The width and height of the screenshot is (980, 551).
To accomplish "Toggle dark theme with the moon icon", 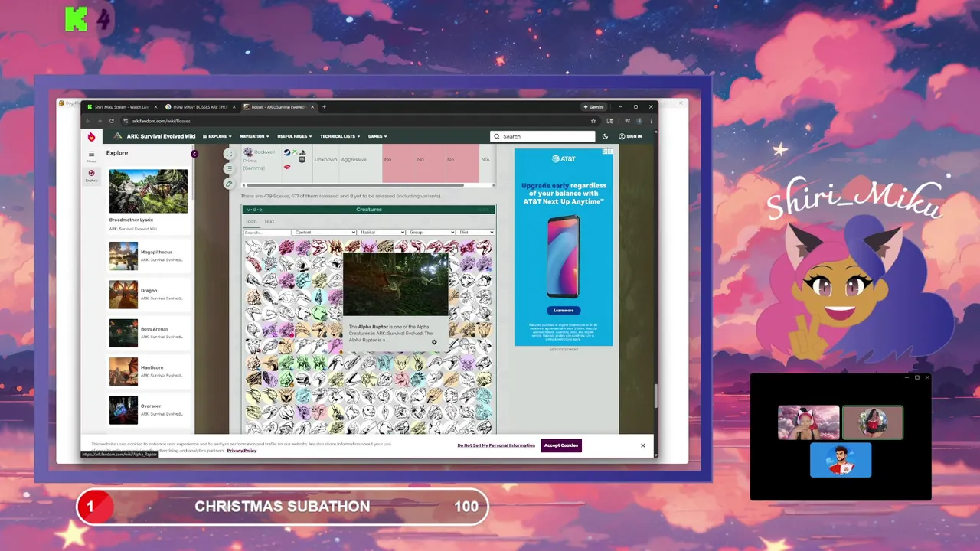I will 605,136.
